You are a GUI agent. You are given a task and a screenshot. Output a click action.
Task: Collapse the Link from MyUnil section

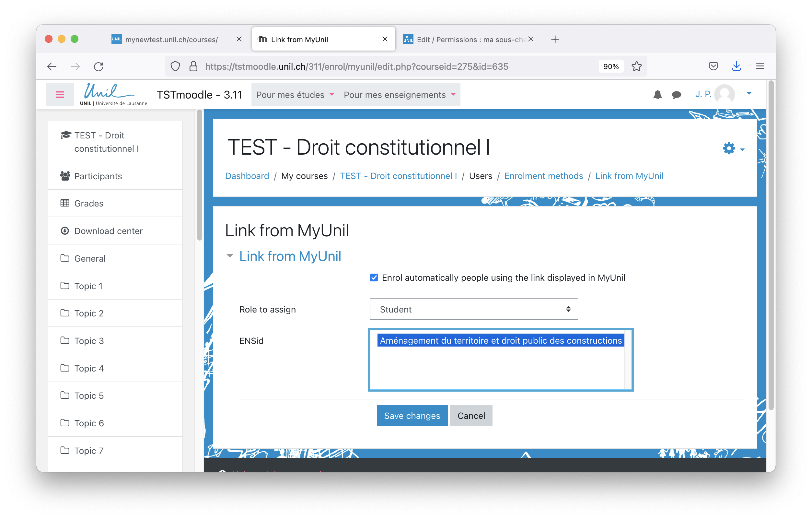(290, 256)
